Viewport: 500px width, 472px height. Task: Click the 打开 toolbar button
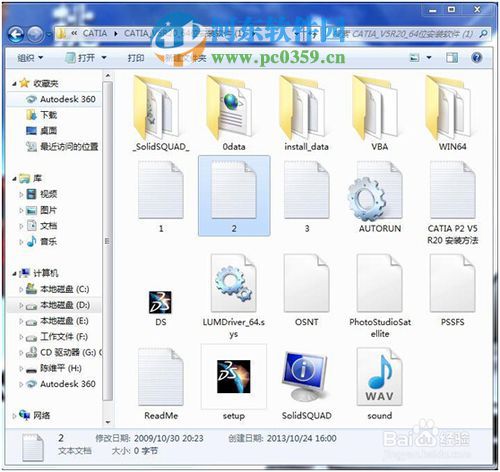[81, 58]
